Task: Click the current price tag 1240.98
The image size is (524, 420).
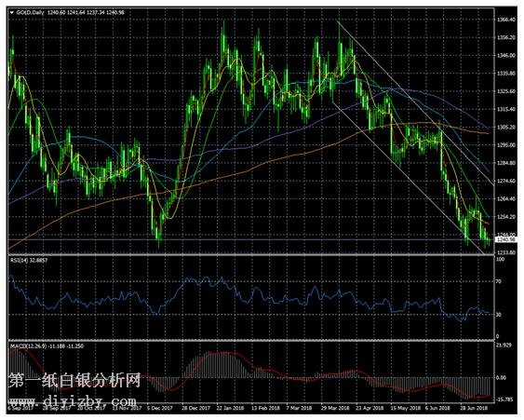Action: click(506, 239)
